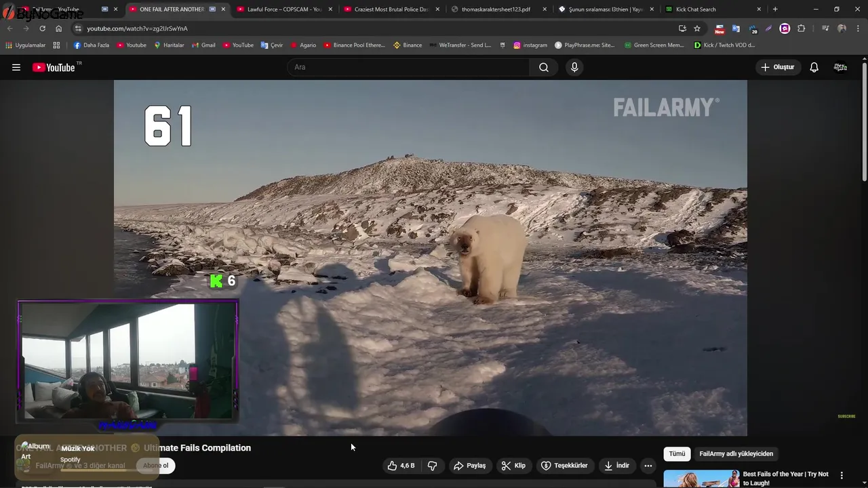Open the browser extensions puzzle icon
The height and width of the screenshot is (488, 868).
point(801,28)
